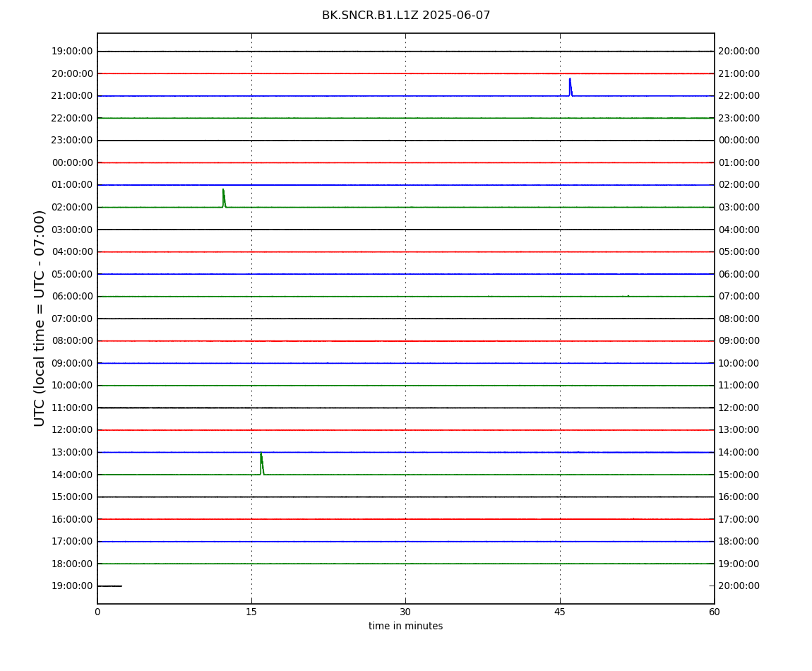The height and width of the screenshot is (671, 812).
Task: Click the left-axis label 11:00:00
Action: [73, 408]
